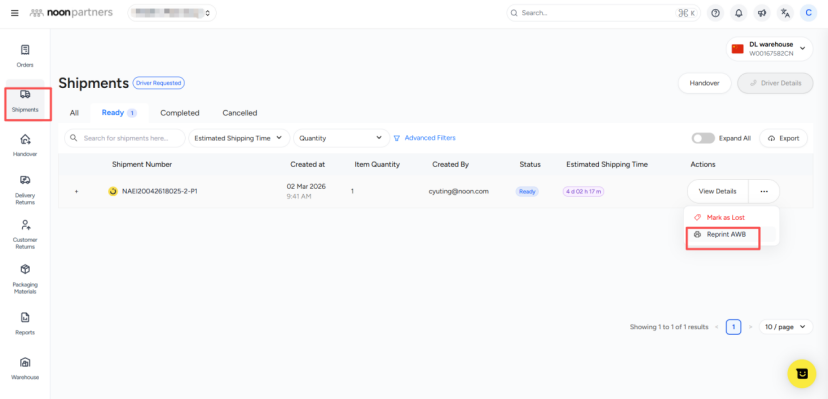Click the Showing 1 to 1 of 1 results text
828x399 pixels.
pos(669,327)
